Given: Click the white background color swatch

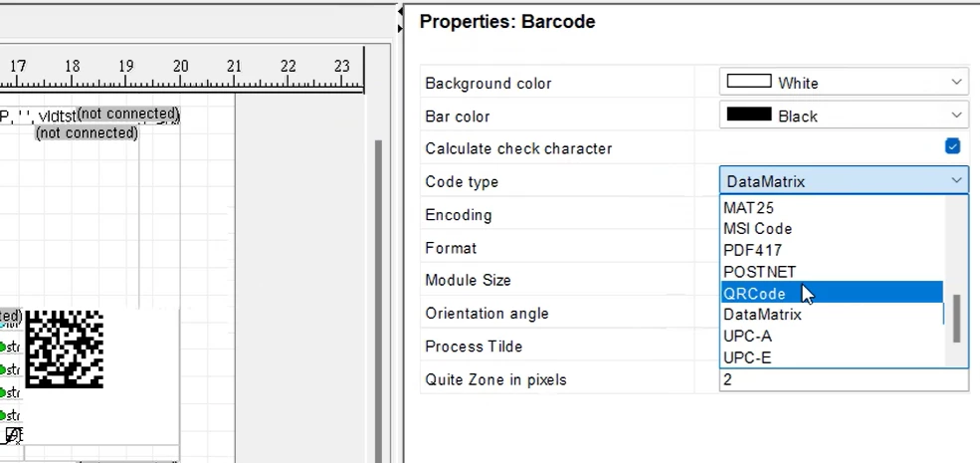Looking at the screenshot, I should click(749, 82).
